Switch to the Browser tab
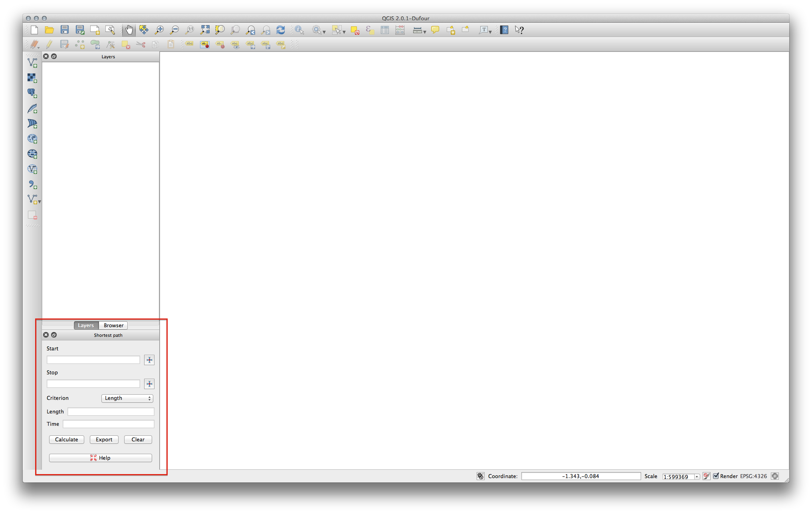 113,325
